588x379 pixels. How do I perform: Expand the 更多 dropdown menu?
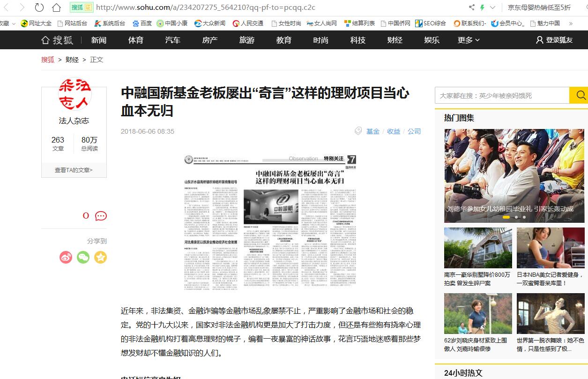coord(469,40)
